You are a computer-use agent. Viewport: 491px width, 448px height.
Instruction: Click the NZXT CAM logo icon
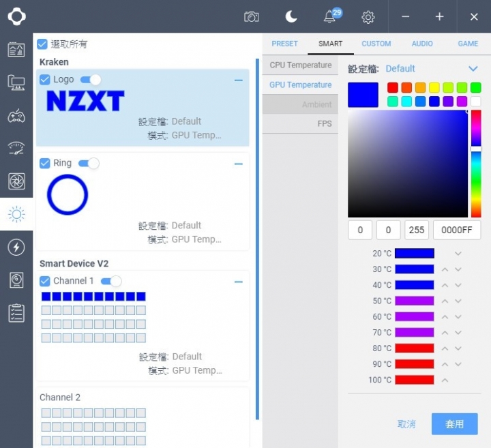16,16
